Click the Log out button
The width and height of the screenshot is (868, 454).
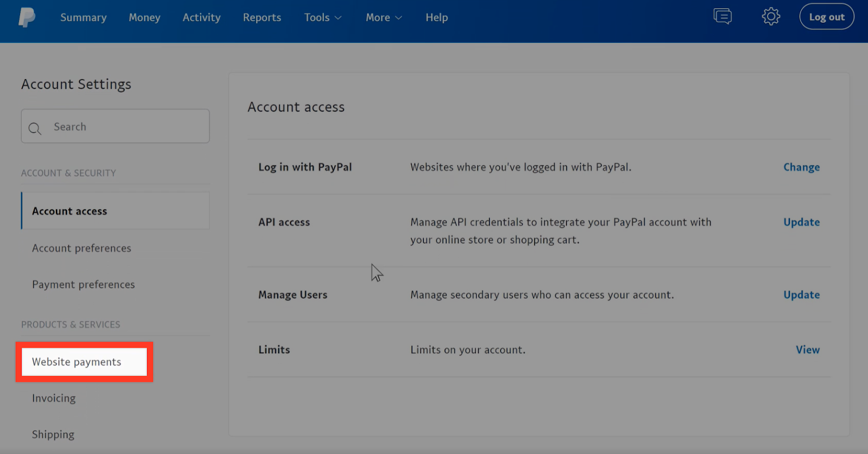pyautogui.click(x=827, y=17)
